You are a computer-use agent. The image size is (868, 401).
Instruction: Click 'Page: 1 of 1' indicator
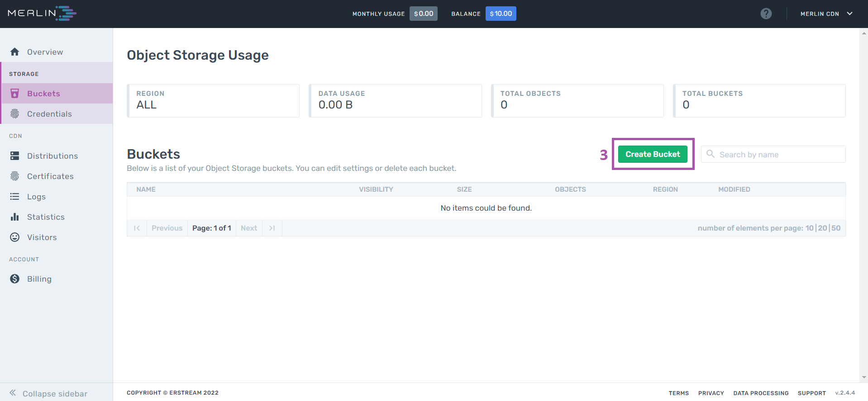click(212, 228)
